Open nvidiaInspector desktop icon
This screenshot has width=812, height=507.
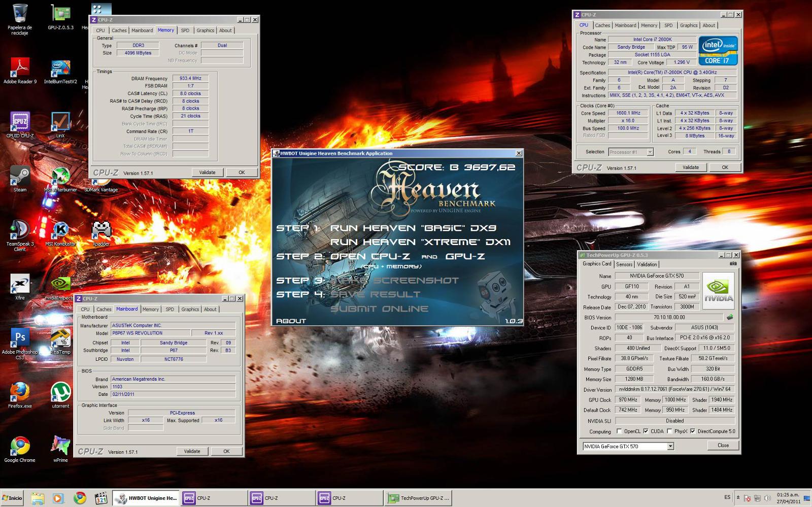[60, 287]
